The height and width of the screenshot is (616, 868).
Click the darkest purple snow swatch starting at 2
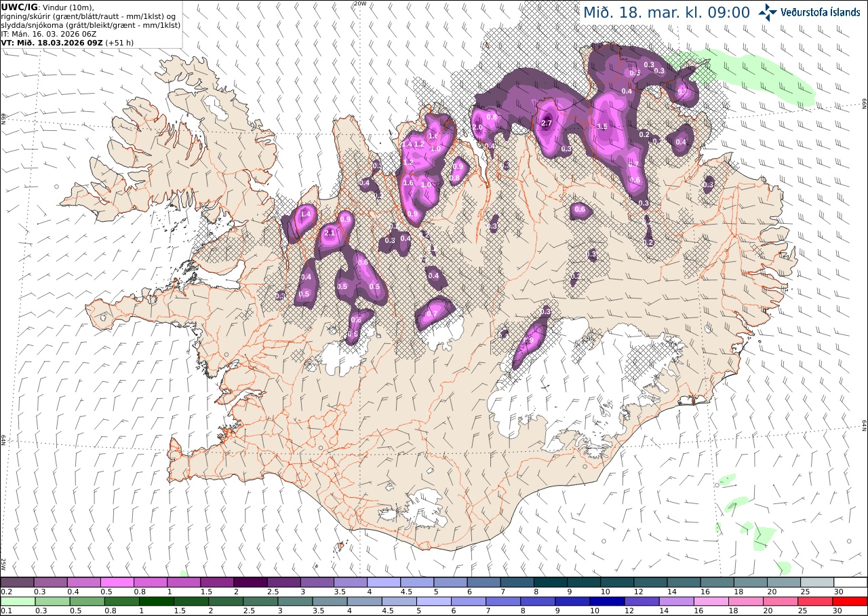pyautogui.click(x=250, y=582)
